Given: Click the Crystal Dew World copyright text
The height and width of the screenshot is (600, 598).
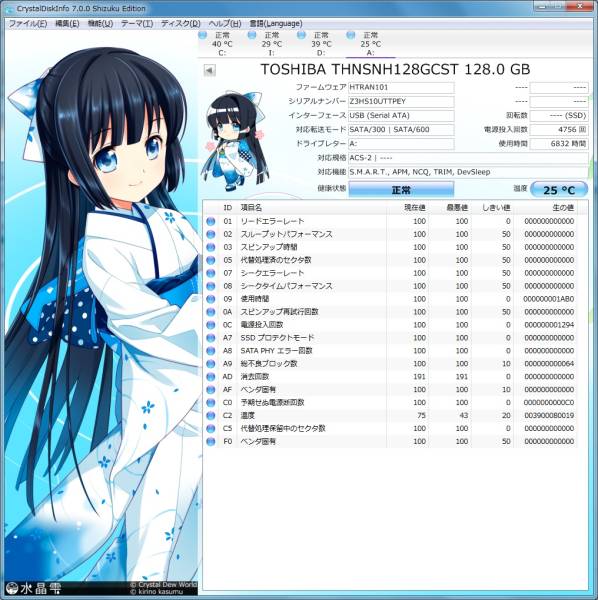Looking at the screenshot, I should (x=164, y=585).
